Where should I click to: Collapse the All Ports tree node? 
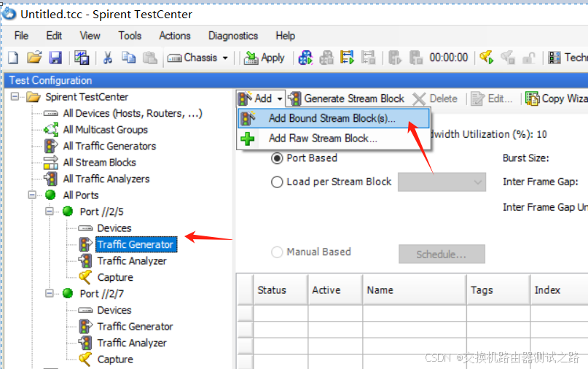[32, 195]
